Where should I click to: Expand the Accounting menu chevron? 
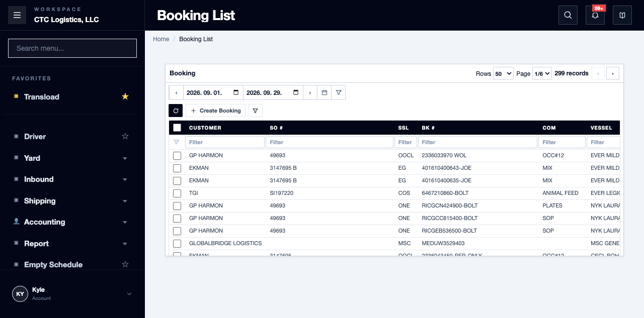coord(125,222)
